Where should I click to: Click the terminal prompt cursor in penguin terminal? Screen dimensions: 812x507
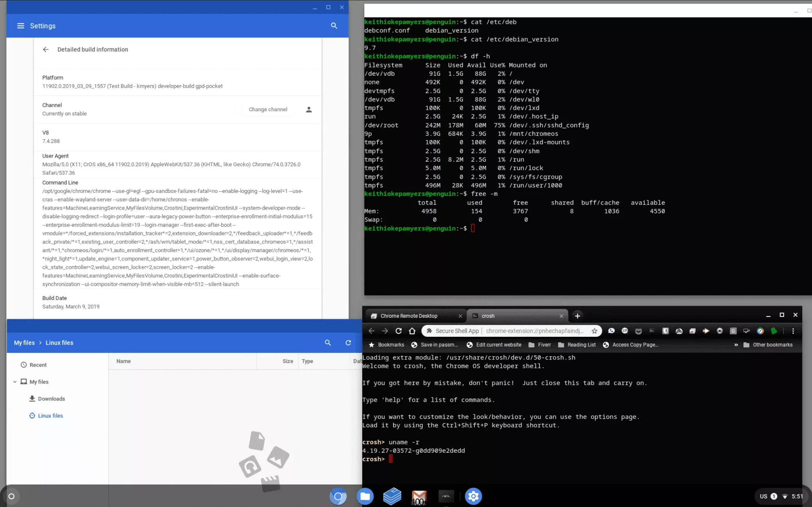pyautogui.click(x=473, y=228)
